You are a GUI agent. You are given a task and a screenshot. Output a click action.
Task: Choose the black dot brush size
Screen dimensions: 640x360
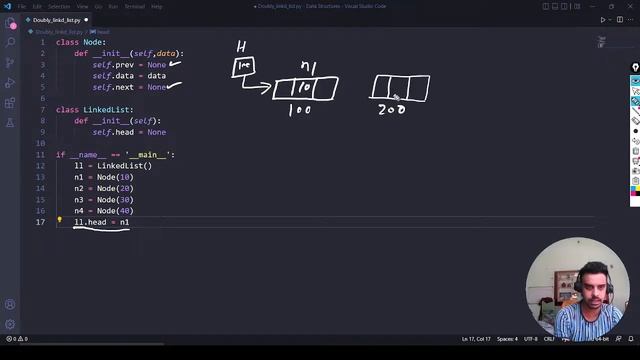point(635,131)
